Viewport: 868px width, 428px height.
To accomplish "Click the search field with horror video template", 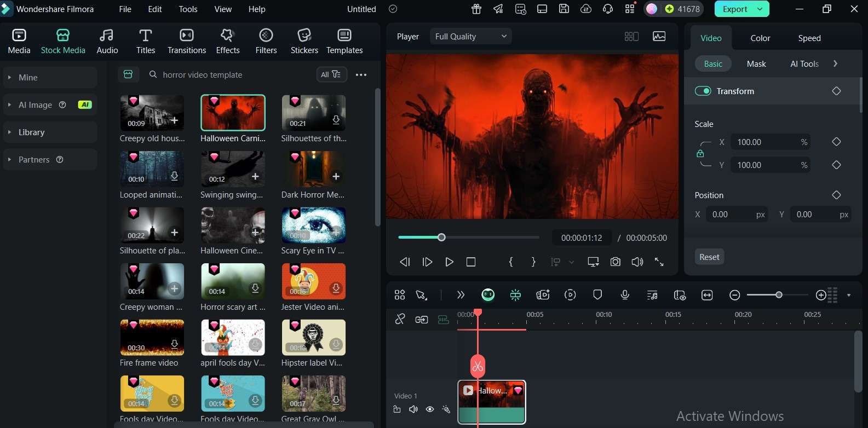I will tap(229, 74).
